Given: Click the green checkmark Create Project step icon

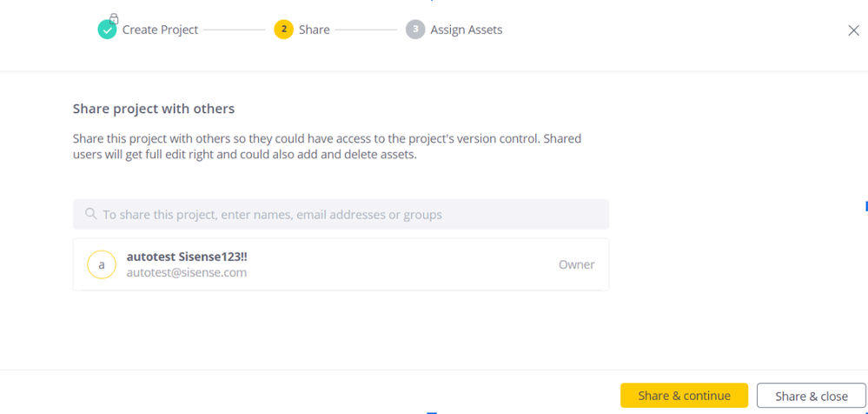Looking at the screenshot, I should click(x=107, y=30).
